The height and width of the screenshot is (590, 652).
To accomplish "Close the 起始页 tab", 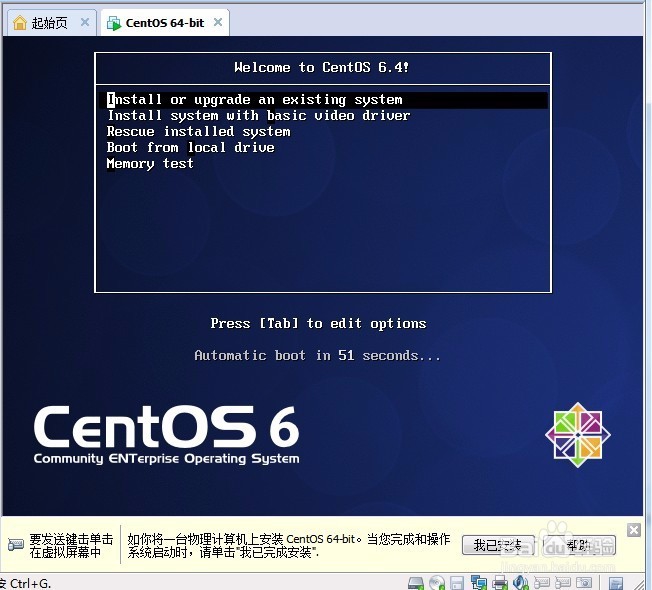I will click(x=85, y=22).
